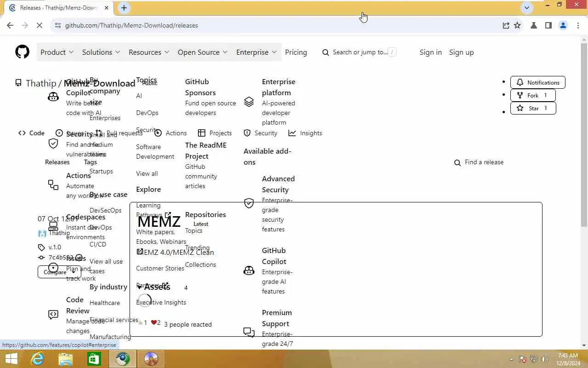Click the Code Review icon
Screen dimensions: 588x368
(x=53, y=315)
